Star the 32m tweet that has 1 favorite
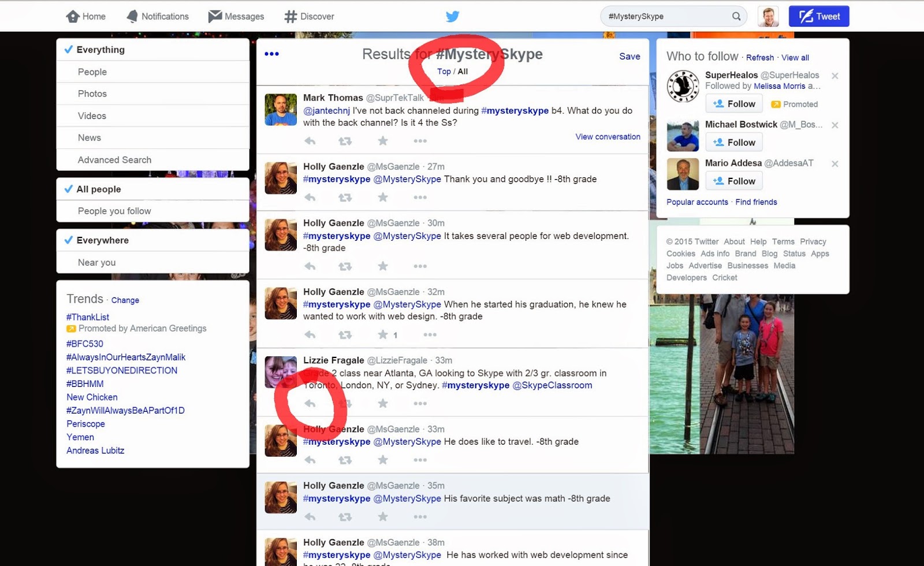Image resolution: width=924 pixels, height=566 pixels. (383, 335)
